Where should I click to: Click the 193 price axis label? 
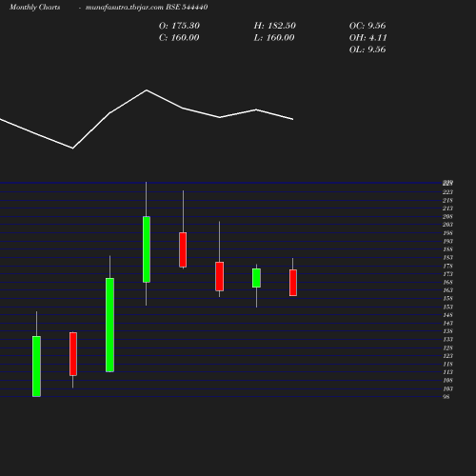tap(447, 241)
